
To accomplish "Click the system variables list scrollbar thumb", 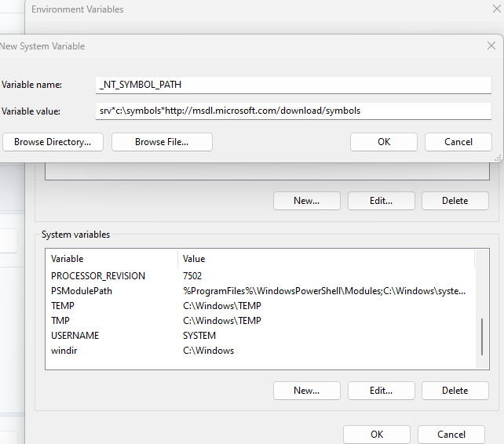I will (x=482, y=337).
